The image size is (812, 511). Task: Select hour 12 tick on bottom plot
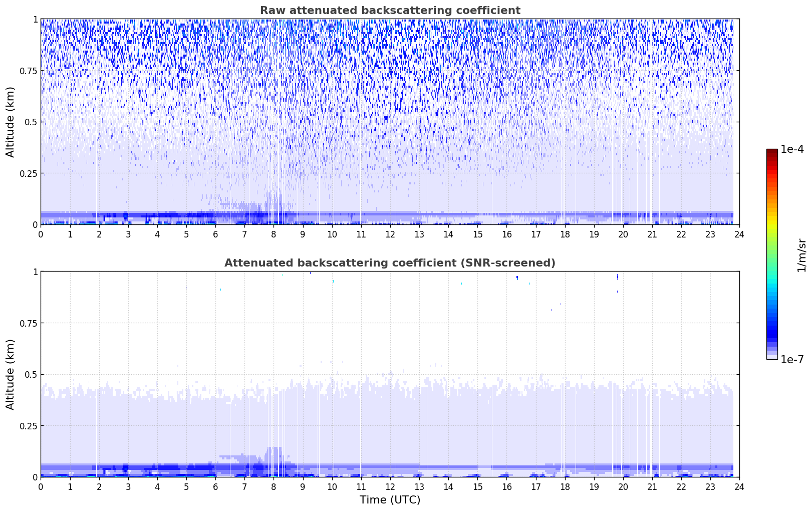coord(390,486)
